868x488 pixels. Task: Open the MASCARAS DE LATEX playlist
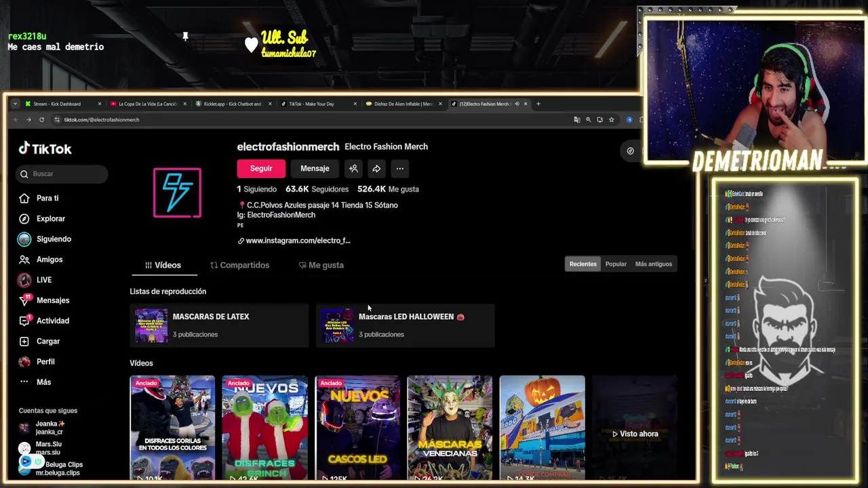click(218, 325)
